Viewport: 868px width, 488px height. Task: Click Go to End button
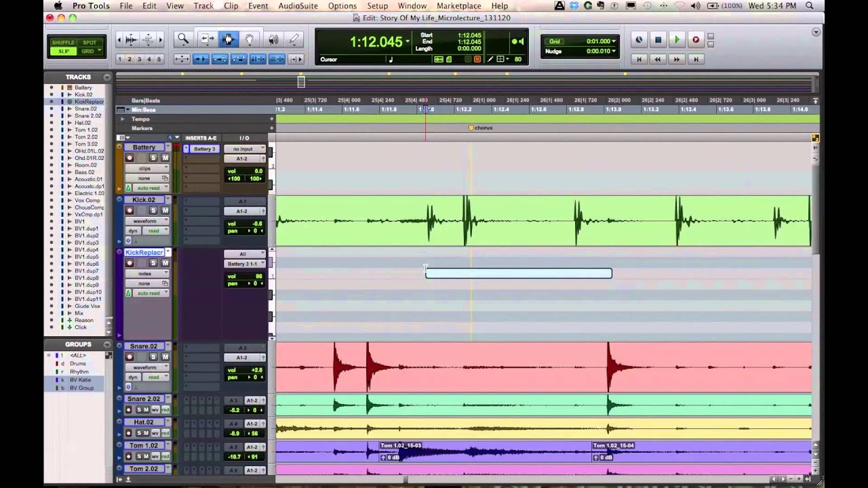(x=695, y=59)
